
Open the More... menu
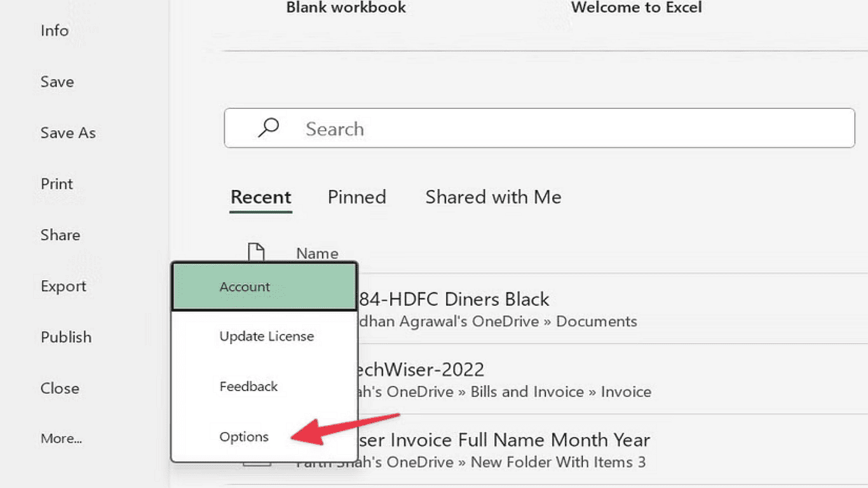62,438
